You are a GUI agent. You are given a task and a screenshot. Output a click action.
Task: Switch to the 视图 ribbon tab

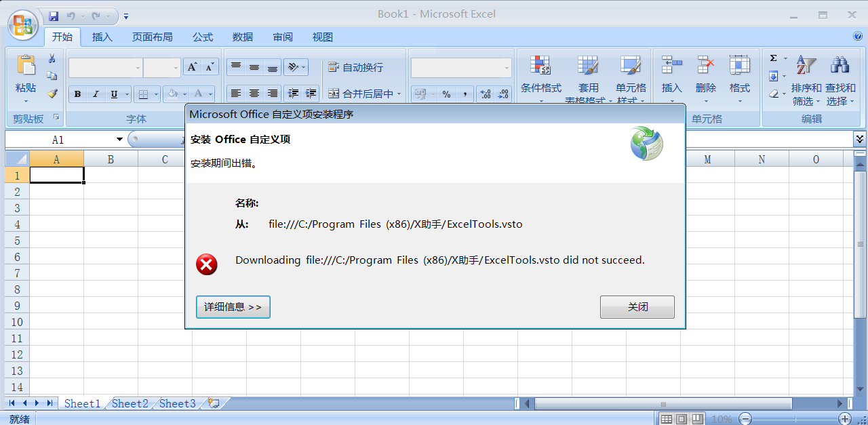[x=323, y=37]
